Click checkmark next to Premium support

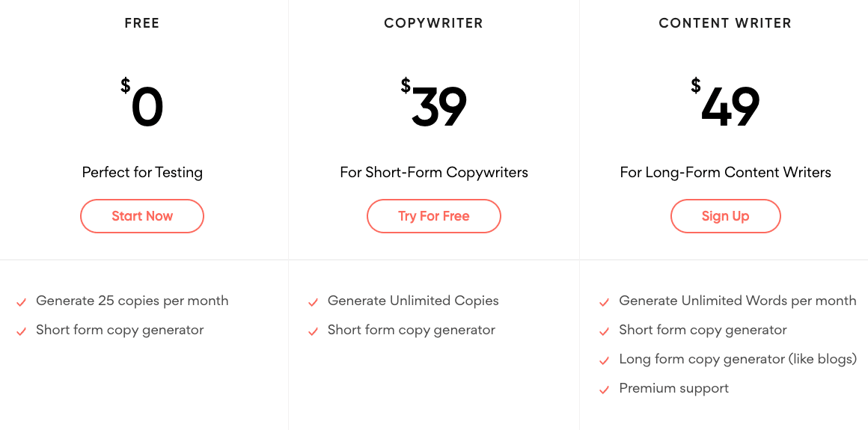pos(604,390)
